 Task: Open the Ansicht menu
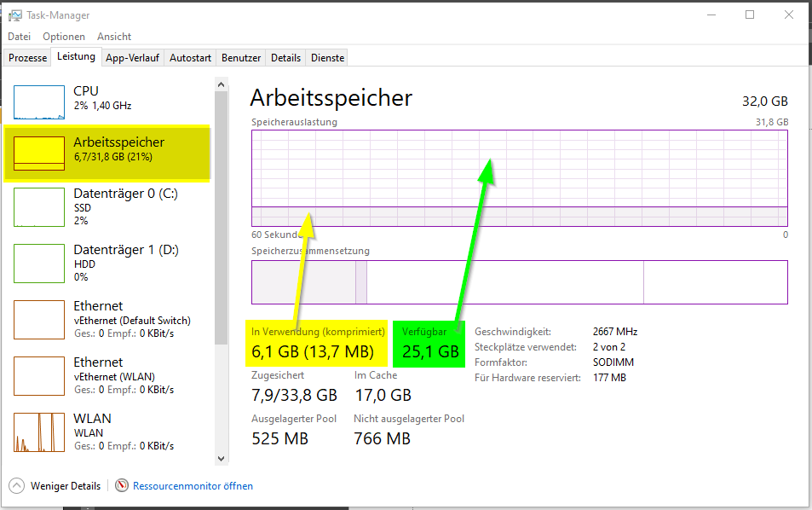[114, 37]
